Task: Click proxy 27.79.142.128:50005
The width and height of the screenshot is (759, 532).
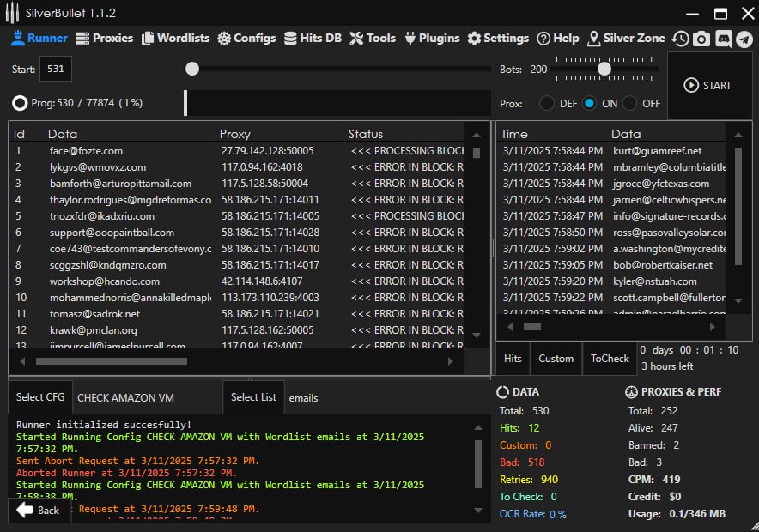Action: click(x=268, y=151)
